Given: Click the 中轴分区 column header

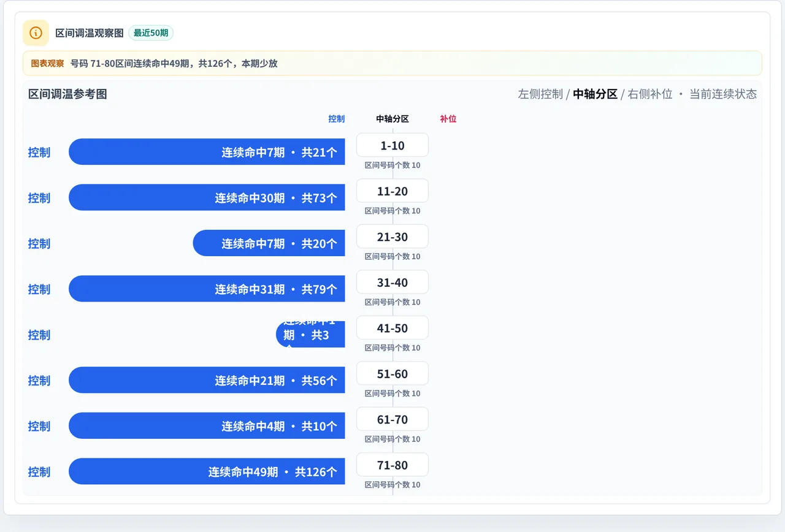Looking at the screenshot, I should click(x=392, y=119).
